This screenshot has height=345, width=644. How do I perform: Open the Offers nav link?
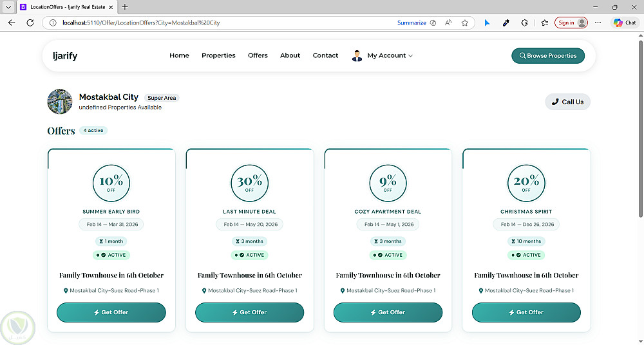[258, 55]
